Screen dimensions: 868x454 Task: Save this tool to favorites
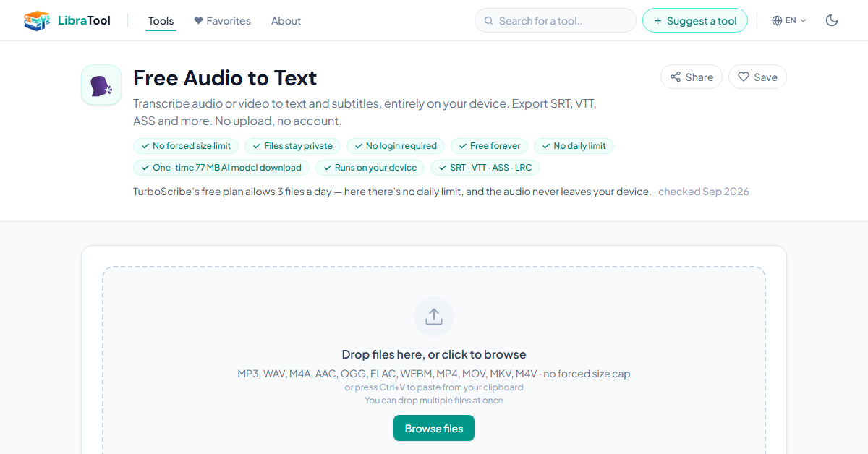[x=757, y=77]
